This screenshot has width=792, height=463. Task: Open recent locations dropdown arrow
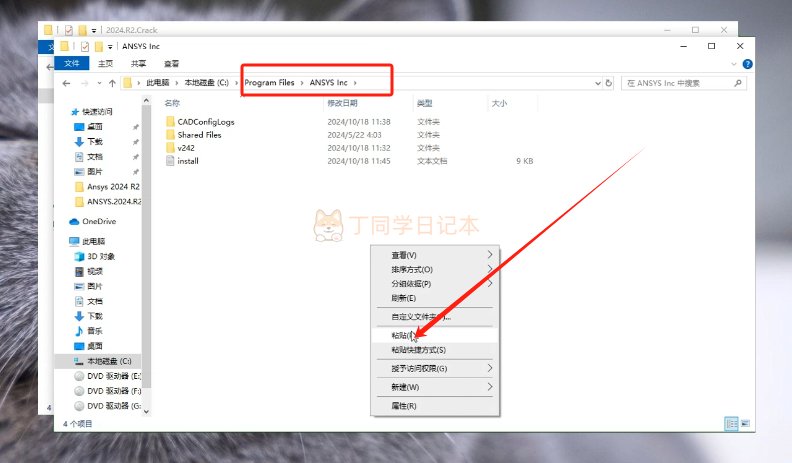99,83
